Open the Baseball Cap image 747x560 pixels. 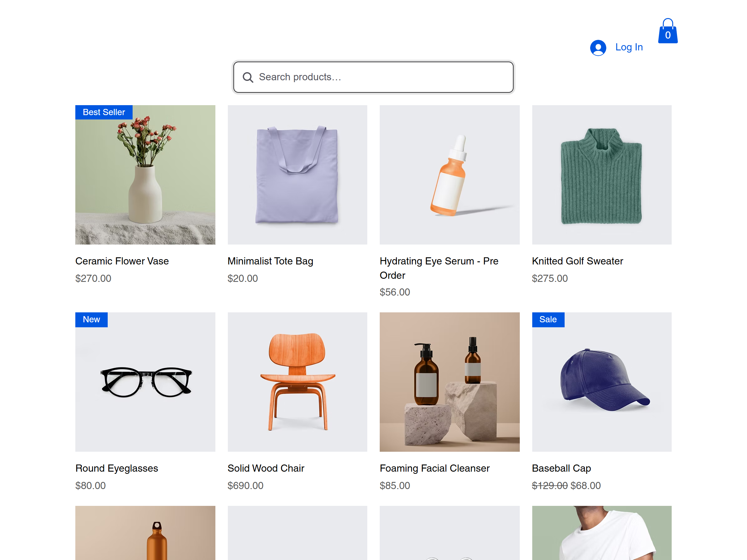tap(602, 382)
